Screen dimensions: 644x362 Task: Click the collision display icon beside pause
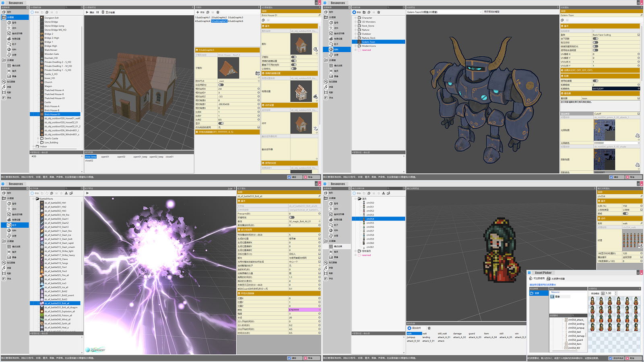click(103, 12)
